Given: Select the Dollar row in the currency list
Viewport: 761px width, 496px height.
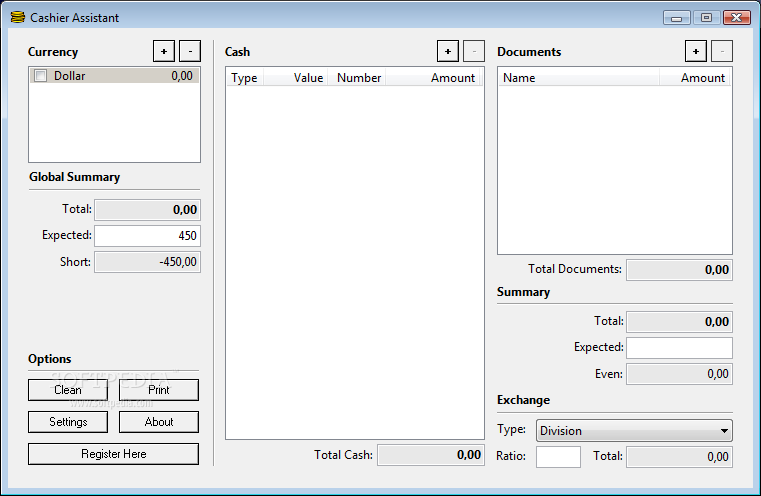Looking at the screenshot, I should point(114,76).
